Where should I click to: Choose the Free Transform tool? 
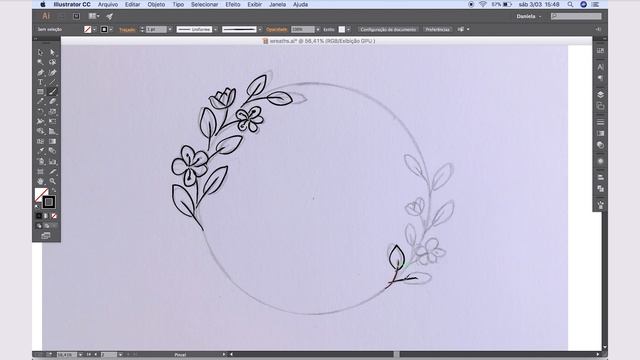coord(52,121)
